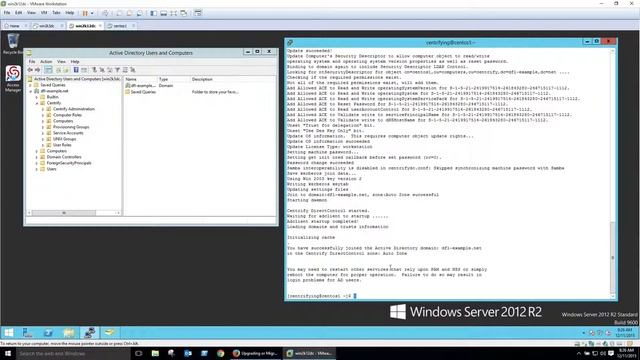Select ForeignSecurityPrincipals in tree
This screenshot has height=360, width=640.
(69, 163)
